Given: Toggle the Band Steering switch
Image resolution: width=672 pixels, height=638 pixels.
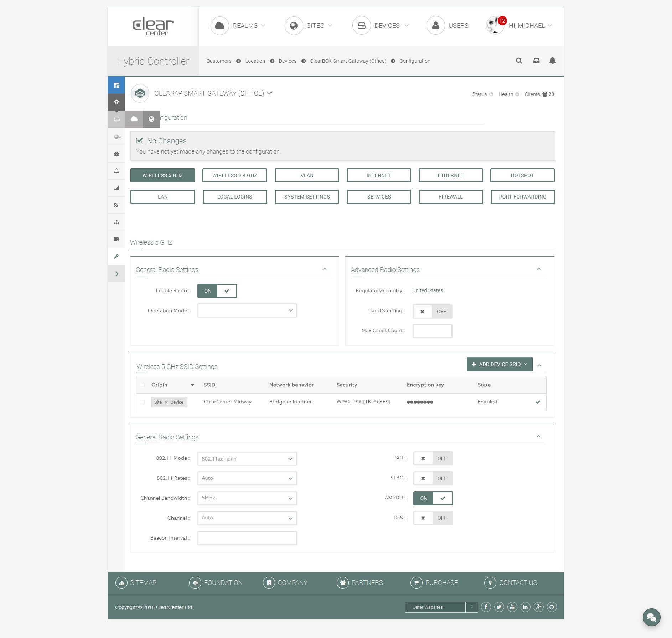Looking at the screenshot, I should (x=433, y=312).
